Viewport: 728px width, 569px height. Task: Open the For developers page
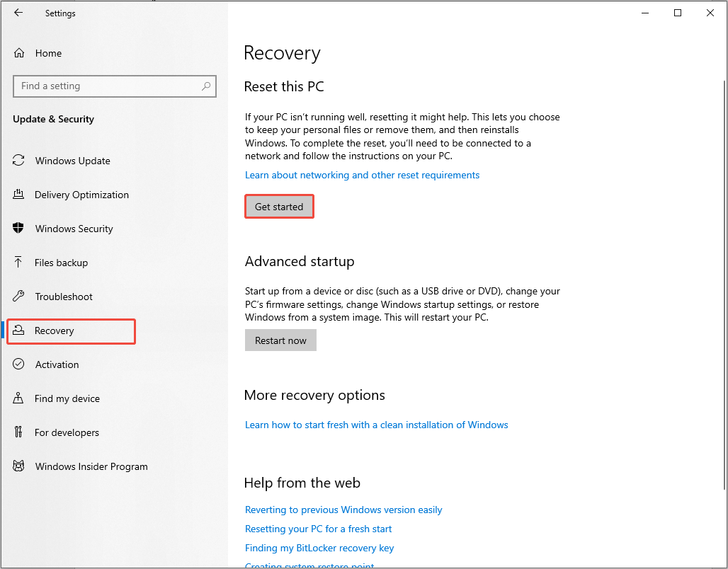(x=67, y=432)
